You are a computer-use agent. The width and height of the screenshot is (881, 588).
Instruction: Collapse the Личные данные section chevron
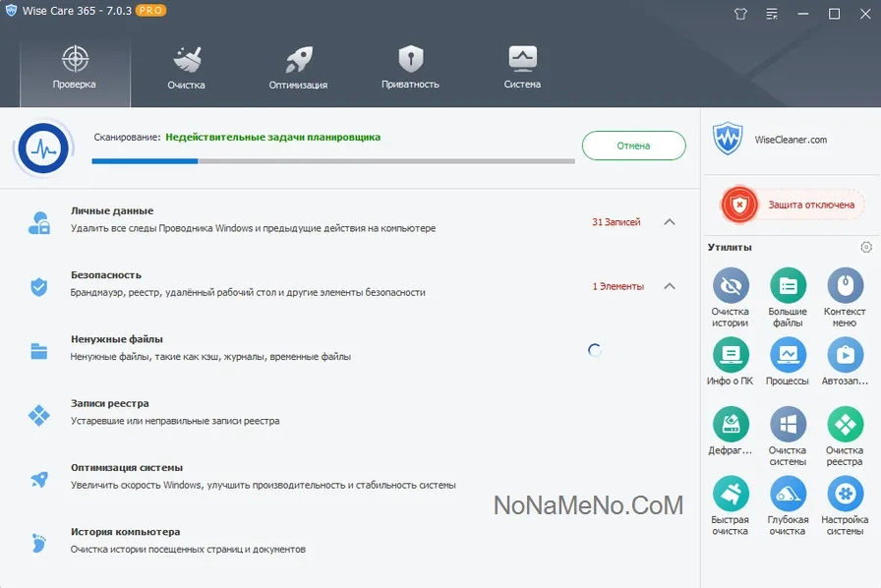(x=670, y=222)
